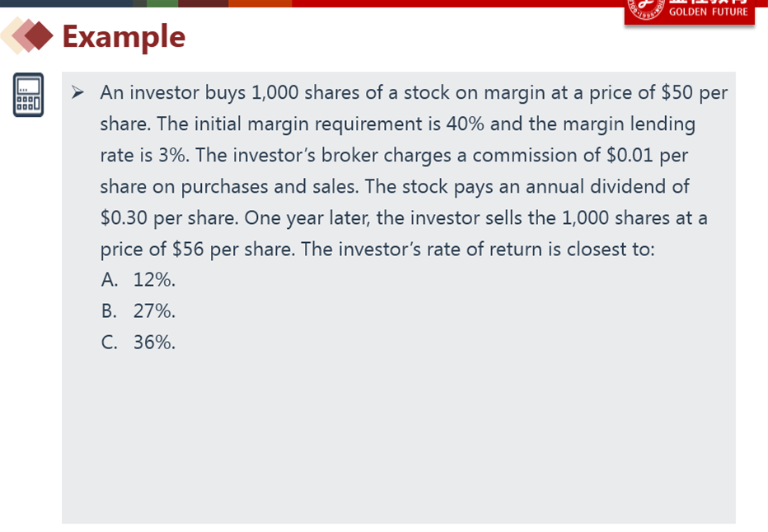Screen dimensions: 768x532
Task: Click the "price of $56 per share" text
Action: point(198,250)
